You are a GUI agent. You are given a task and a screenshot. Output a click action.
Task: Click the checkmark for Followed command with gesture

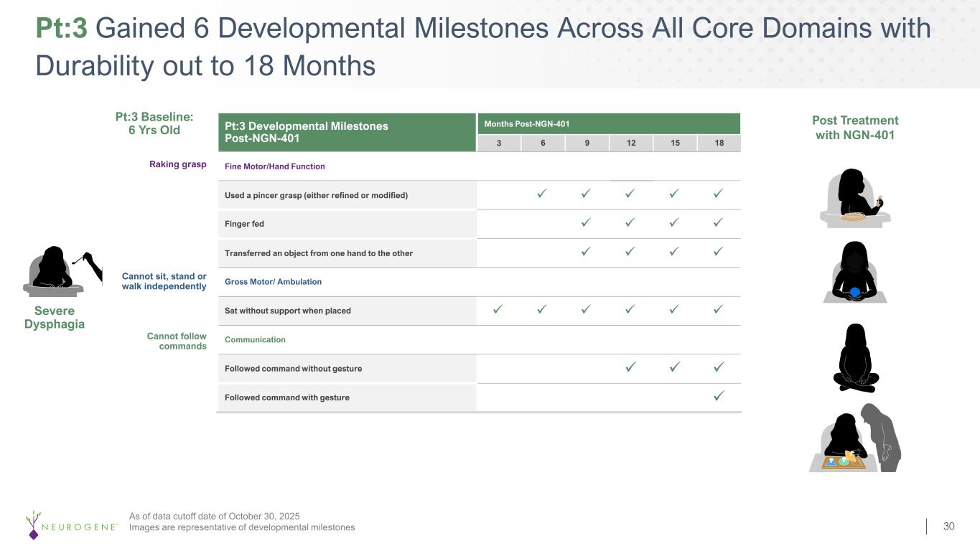click(719, 396)
